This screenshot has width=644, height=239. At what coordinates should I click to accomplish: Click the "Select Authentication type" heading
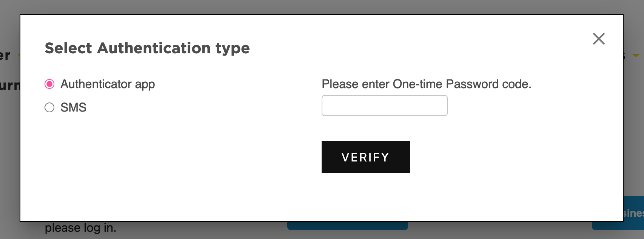click(x=147, y=48)
